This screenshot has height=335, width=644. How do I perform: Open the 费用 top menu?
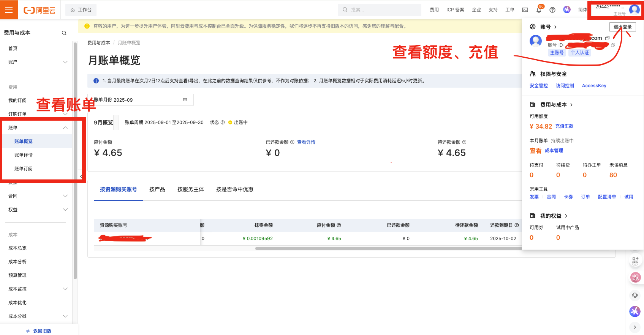tap(434, 10)
